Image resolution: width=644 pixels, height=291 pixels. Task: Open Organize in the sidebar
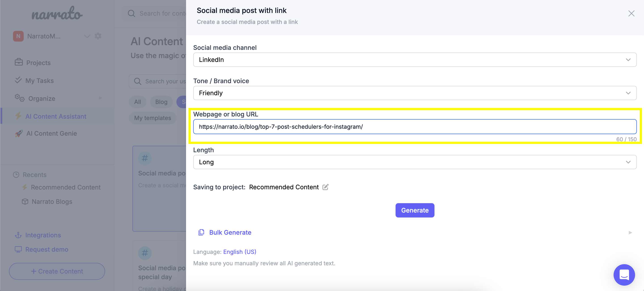pos(42,99)
